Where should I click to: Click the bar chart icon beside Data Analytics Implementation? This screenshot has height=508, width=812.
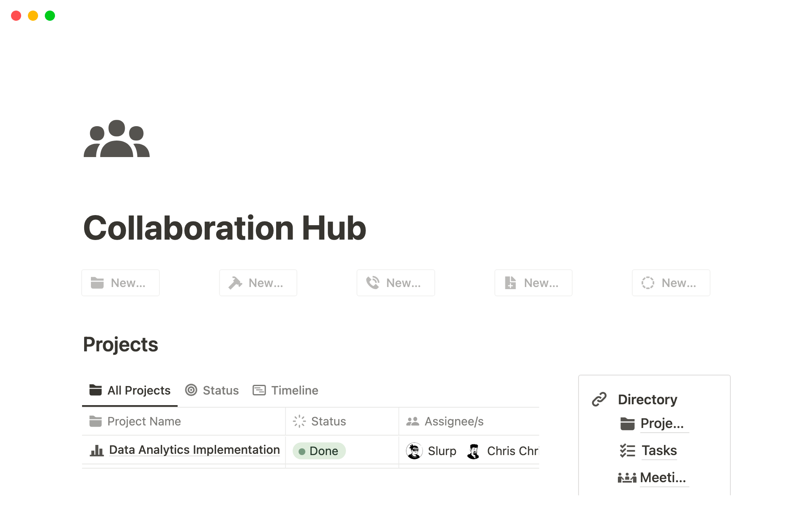click(x=96, y=450)
